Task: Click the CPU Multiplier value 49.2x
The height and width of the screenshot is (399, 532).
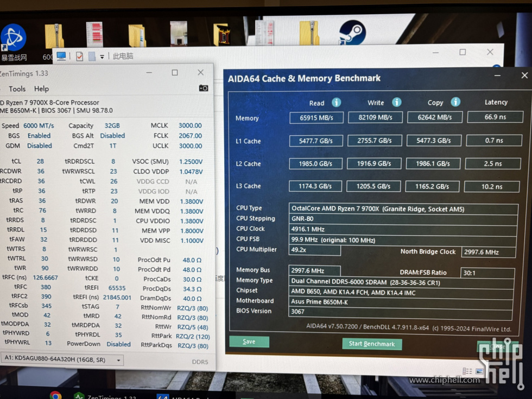Action: click(314, 250)
